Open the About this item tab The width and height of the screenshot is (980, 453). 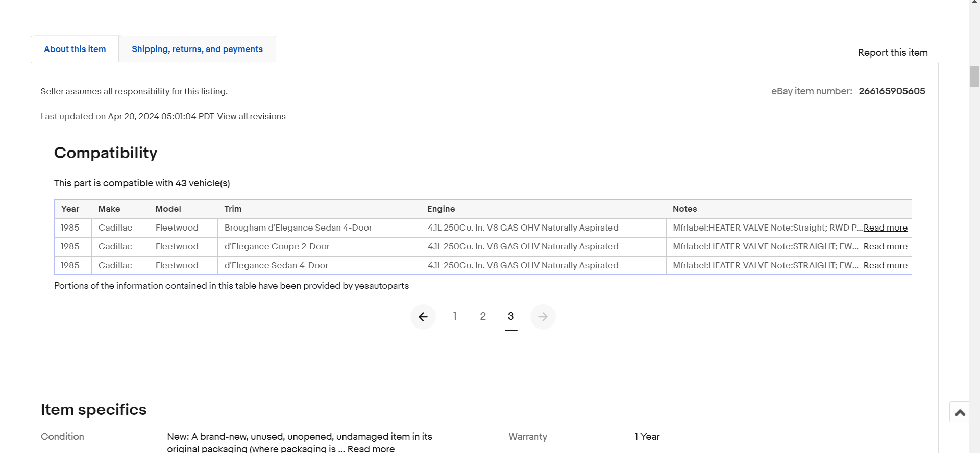click(75, 49)
